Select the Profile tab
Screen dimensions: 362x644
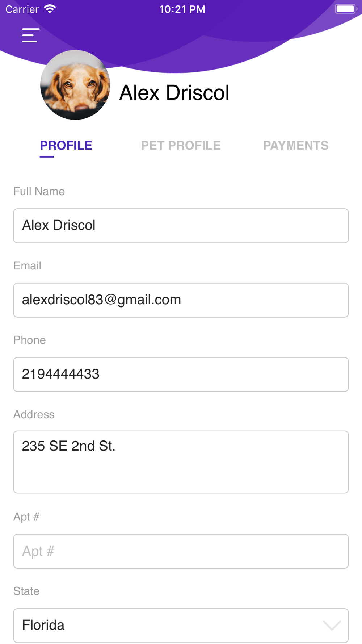(x=66, y=146)
